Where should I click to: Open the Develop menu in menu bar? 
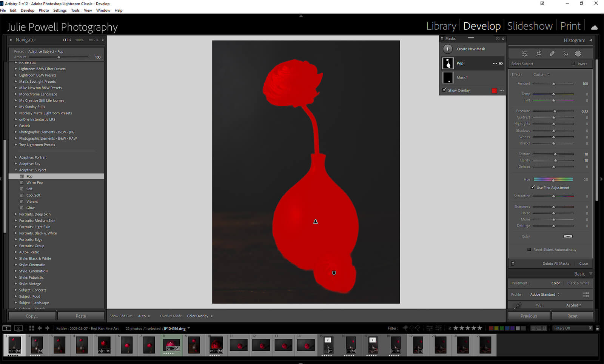(27, 11)
